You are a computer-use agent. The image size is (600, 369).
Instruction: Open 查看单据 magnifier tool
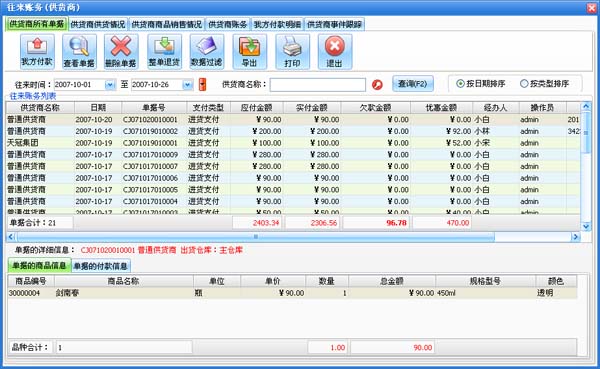[79, 52]
